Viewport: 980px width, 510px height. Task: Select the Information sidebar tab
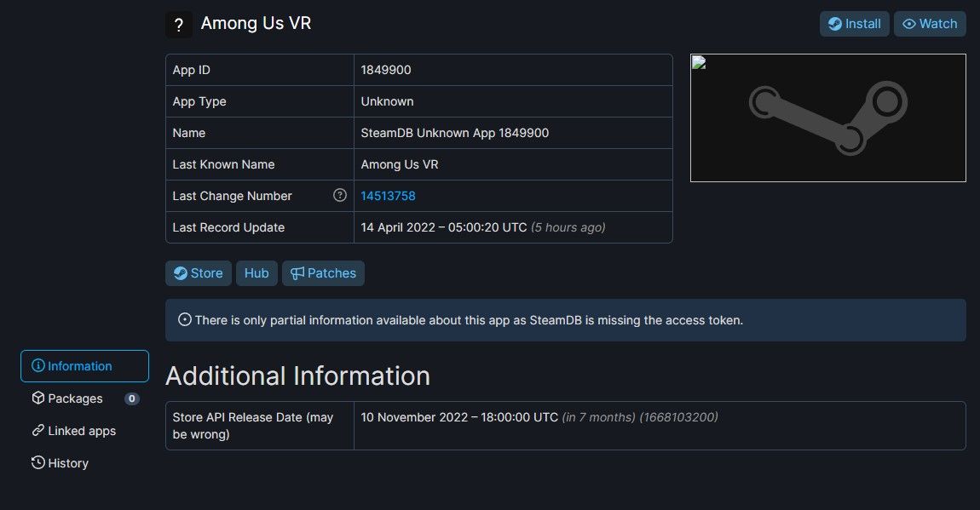click(x=84, y=366)
